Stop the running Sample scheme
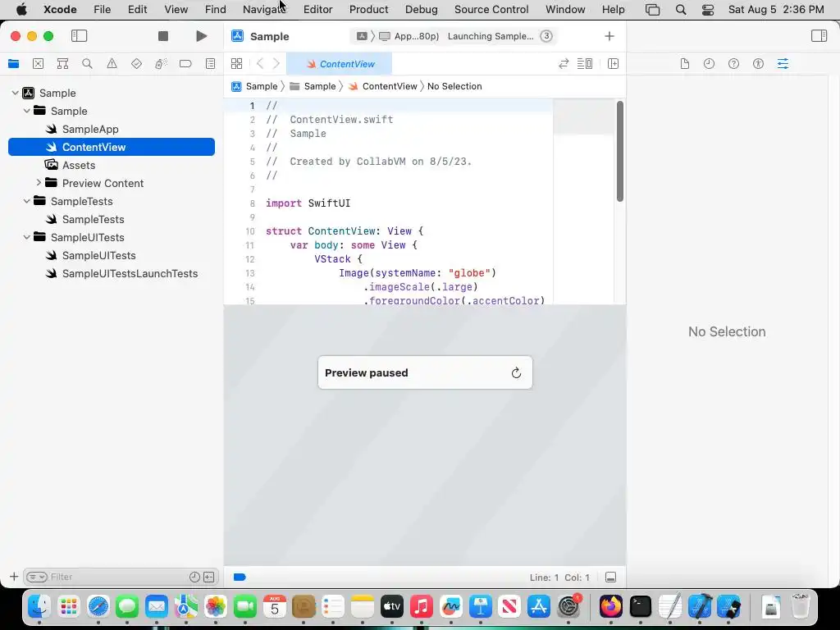Viewport: 840px width, 630px height. 163,36
